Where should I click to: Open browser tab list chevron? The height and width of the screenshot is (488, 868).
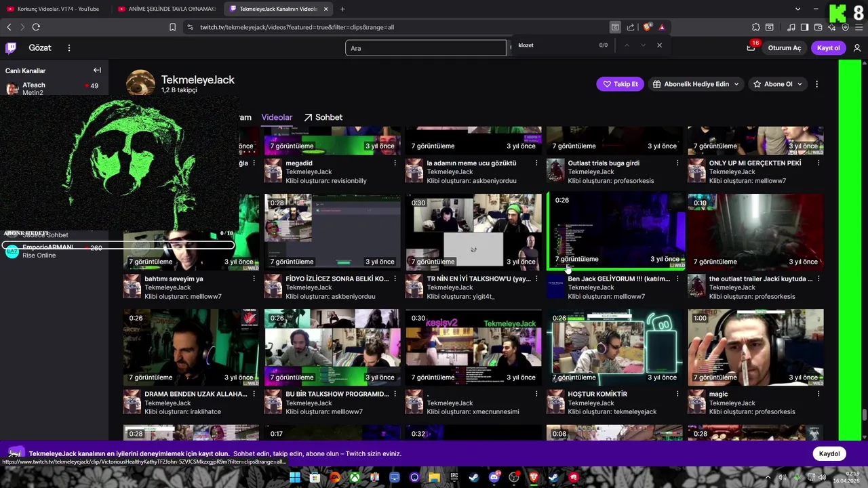(x=797, y=9)
